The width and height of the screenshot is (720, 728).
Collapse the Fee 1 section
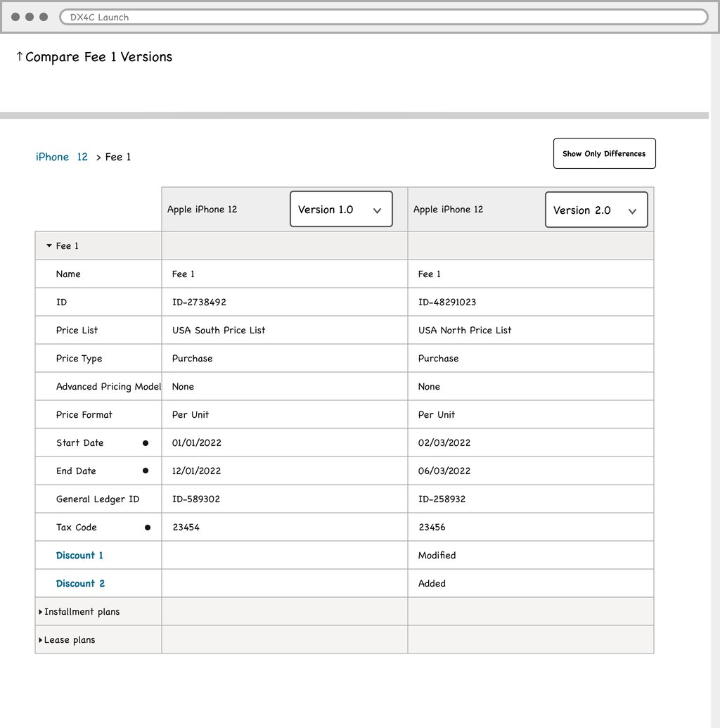coord(49,246)
